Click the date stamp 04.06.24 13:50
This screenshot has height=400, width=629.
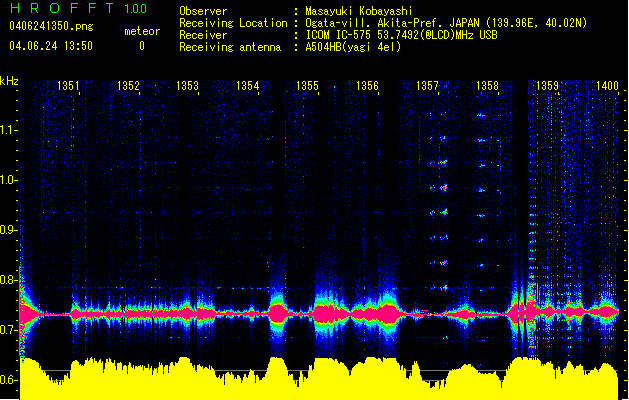(x=51, y=46)
